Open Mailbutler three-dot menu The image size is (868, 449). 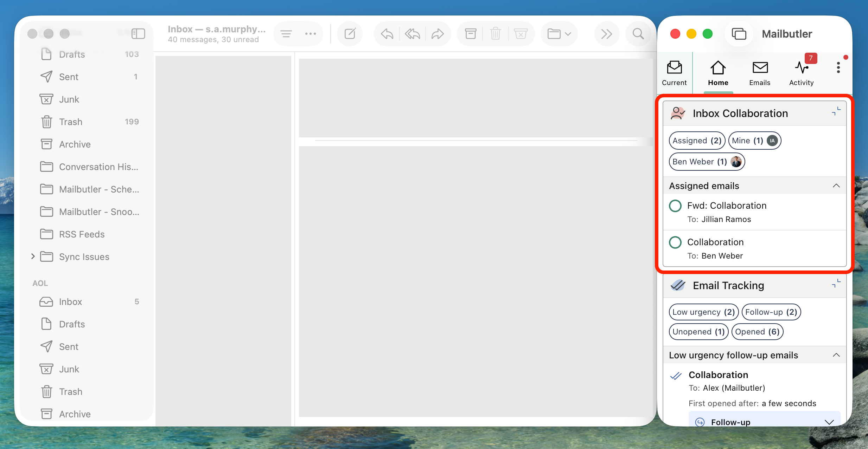(x=838, y=67)
